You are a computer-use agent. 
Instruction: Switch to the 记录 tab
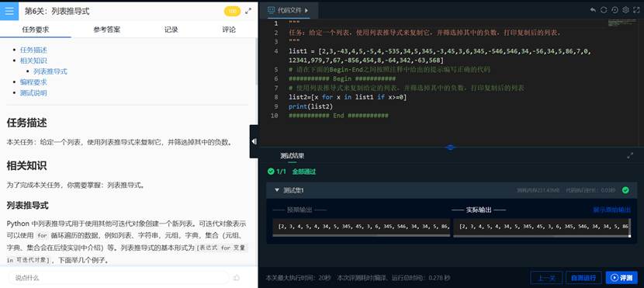(171, 29)
